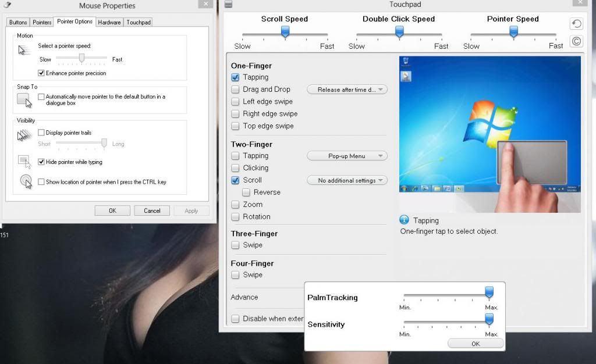Image resolution: width=596 pixels, height=364 pixels.
Task: Switch to the Hardware tab
Action: [x=109, y=23]
